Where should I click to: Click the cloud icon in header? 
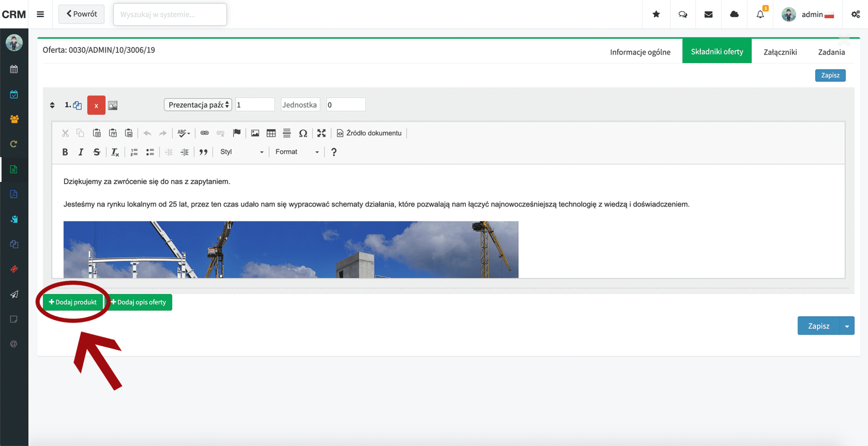click(734, 14)
